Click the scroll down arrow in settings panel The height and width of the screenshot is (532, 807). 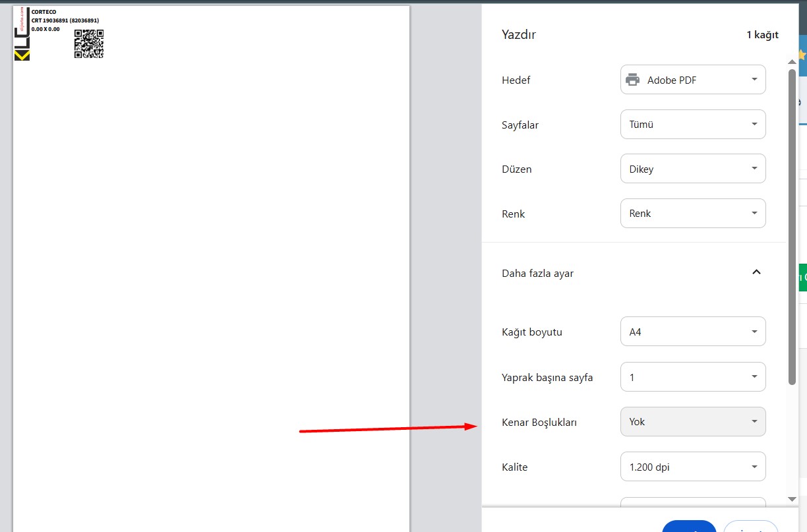(792, 499)
